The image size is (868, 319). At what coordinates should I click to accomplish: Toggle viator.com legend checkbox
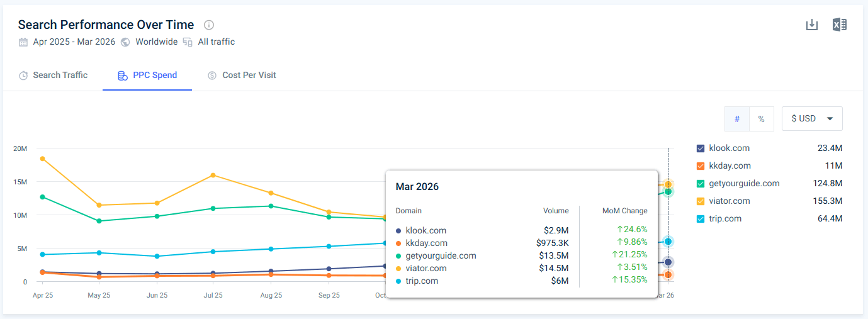701,201
